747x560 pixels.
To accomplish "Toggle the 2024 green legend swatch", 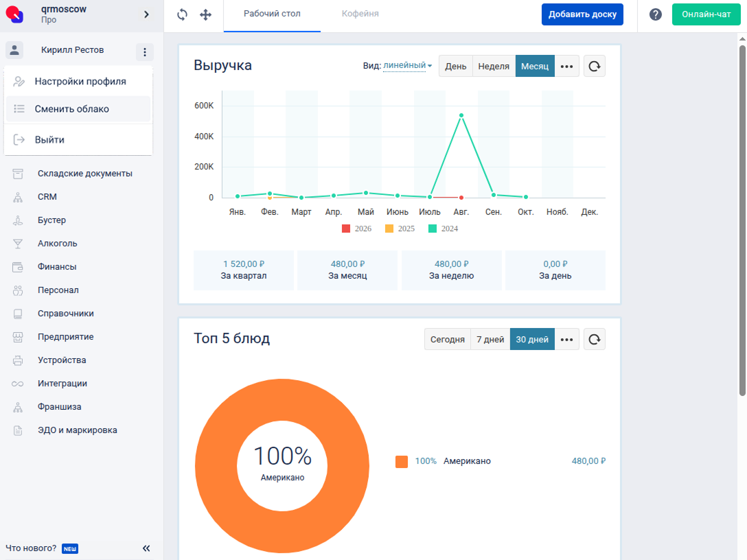I will pos(433,229).
